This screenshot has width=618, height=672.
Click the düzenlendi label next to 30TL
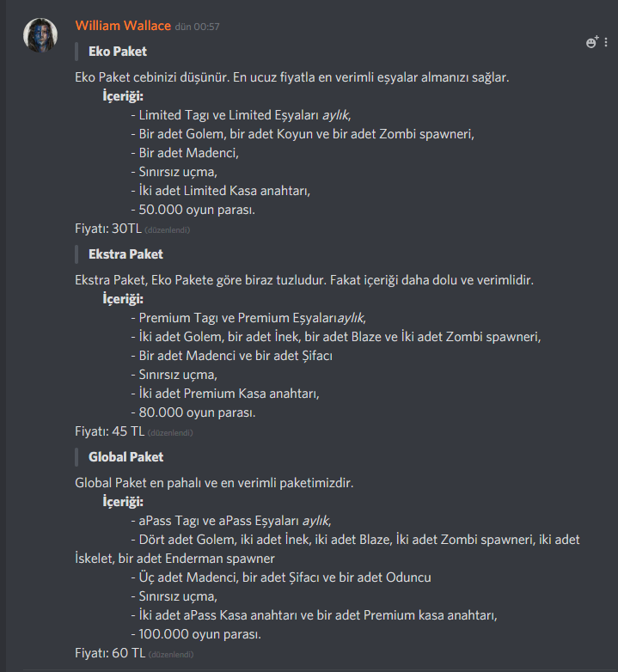(x=167, y=230)
